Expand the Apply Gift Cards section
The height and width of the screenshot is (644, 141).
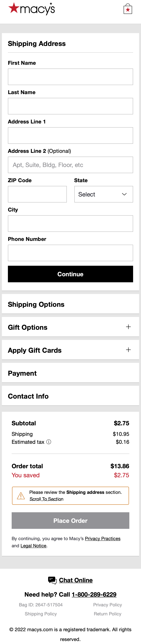point(128,350)
